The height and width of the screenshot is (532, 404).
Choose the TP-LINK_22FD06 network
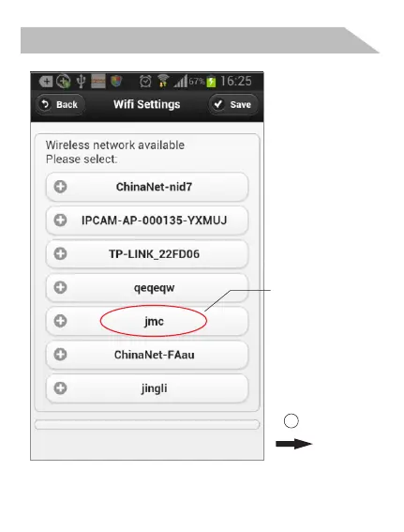147,254
